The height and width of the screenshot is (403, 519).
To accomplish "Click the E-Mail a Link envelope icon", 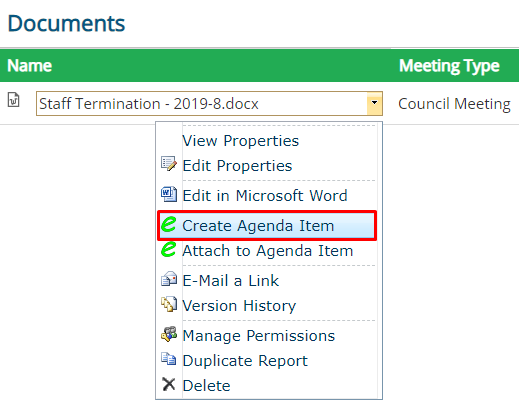I will coord(169,279).
